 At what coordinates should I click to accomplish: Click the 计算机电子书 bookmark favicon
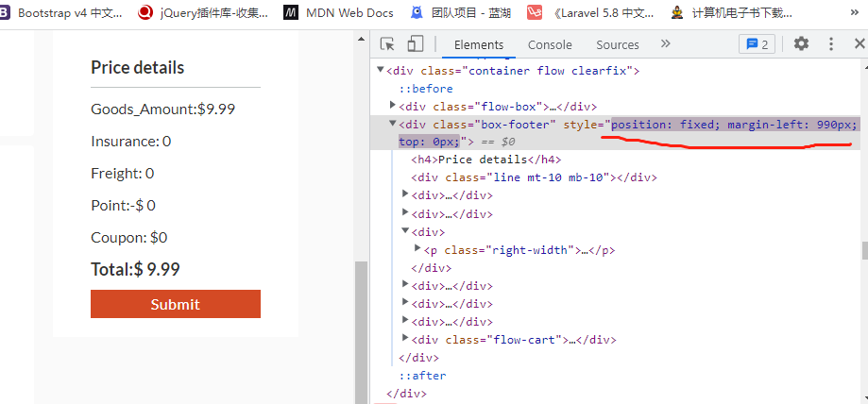[676, 12]
